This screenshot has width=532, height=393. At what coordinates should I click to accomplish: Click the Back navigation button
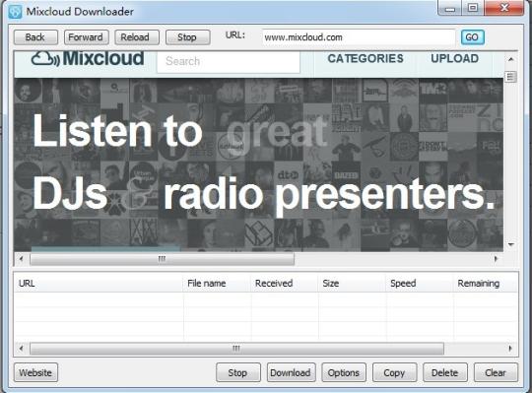click(x=35, y=37)
